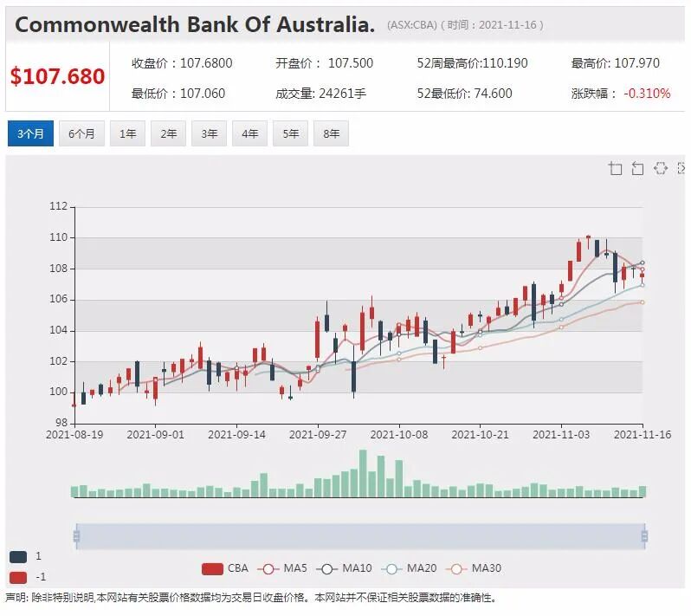Toggle the CBA candlestick series legend
691x616 pixels.
(225, 568)
